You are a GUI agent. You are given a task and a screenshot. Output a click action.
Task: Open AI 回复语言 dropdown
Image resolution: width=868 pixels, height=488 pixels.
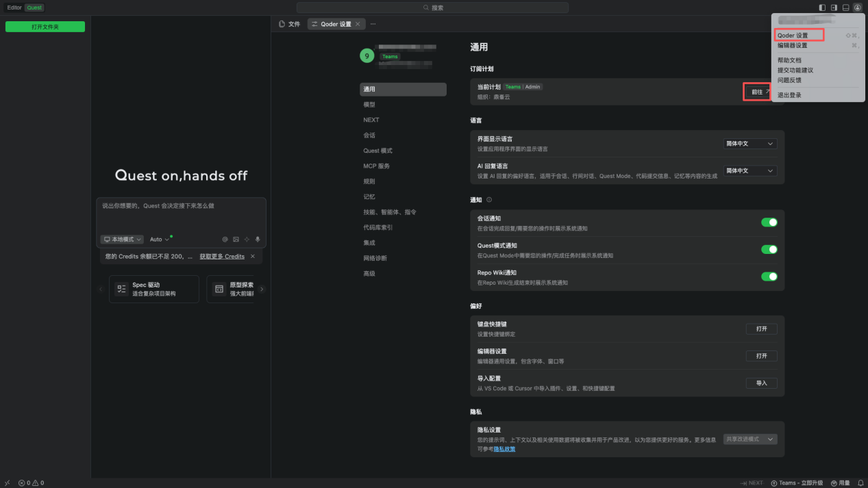point(750,171)
